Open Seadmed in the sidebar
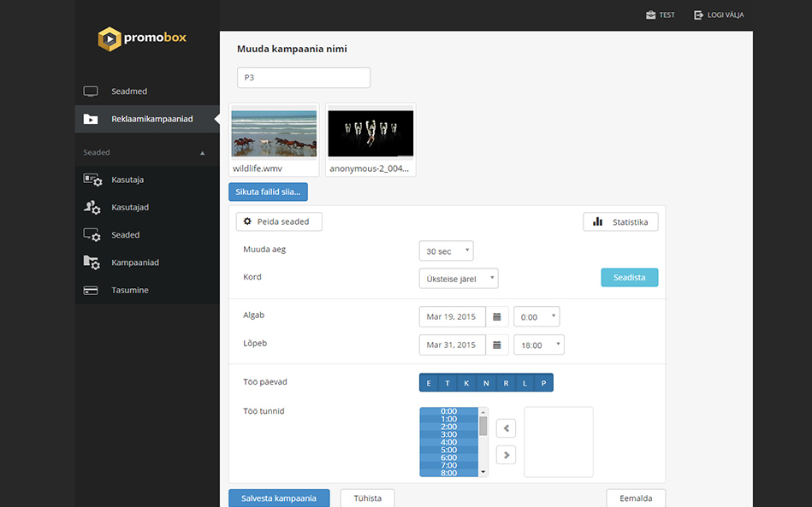Screen dimensions: 812x507 click(129, 91)
